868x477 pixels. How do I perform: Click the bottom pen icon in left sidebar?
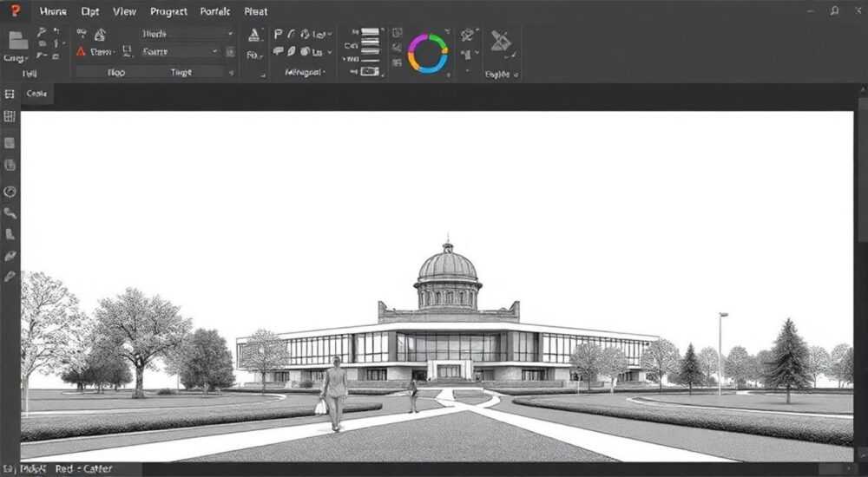click(10, 276)
